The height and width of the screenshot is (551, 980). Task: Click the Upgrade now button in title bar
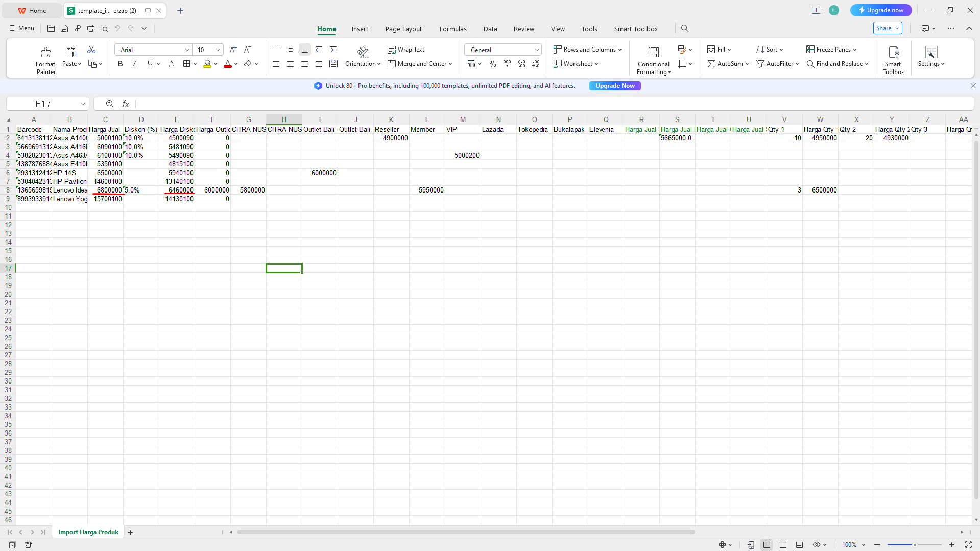point(881,10)
